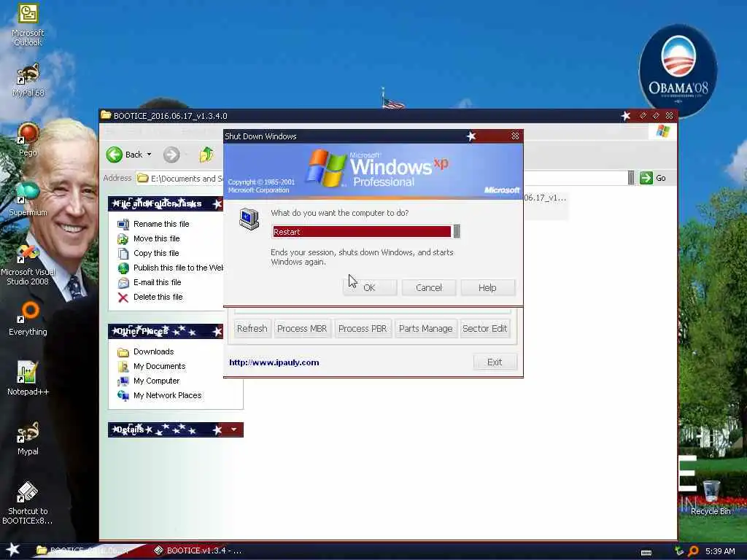Click Publish this file to the Web
The height and width of the screenshot is (560, 747).
178,268
